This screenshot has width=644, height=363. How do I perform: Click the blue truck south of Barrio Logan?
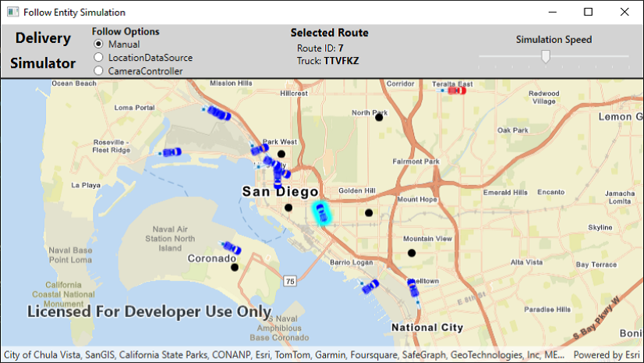(370, 286)
